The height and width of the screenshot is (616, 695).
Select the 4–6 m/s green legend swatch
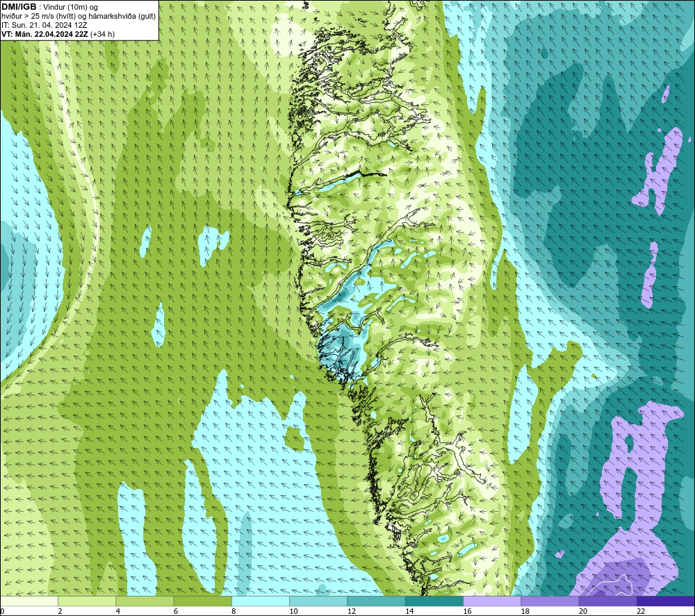coord(145,601)
